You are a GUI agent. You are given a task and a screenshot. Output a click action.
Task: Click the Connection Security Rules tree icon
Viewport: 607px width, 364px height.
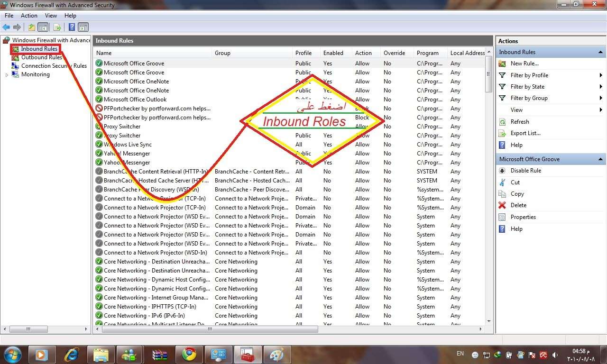pos(16,66)
